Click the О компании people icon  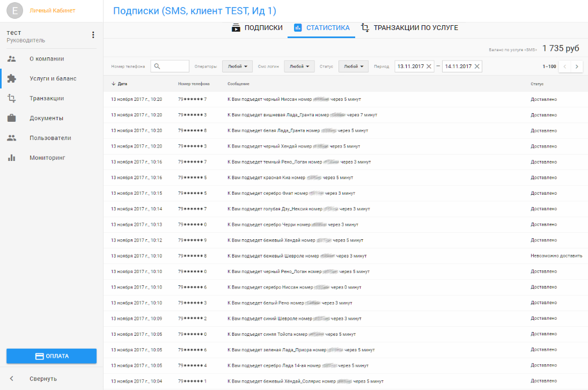click(x=12, y=59)
